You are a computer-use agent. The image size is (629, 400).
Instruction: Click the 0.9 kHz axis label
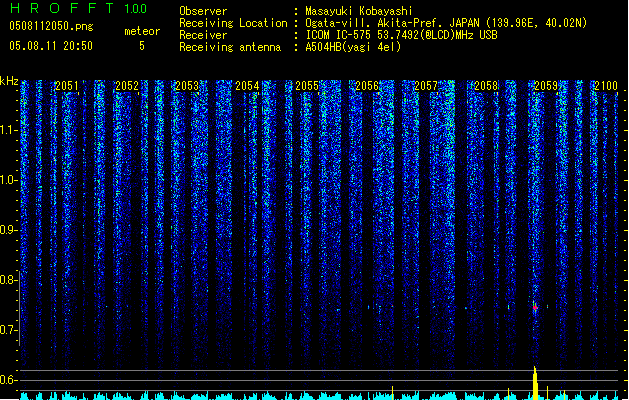(8, 230)
